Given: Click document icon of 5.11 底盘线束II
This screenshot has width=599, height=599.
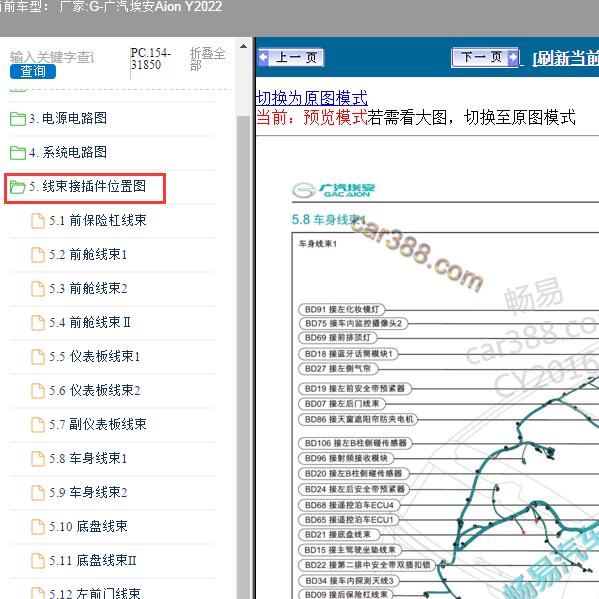Looking at the screenshot, I should [38, 561].
